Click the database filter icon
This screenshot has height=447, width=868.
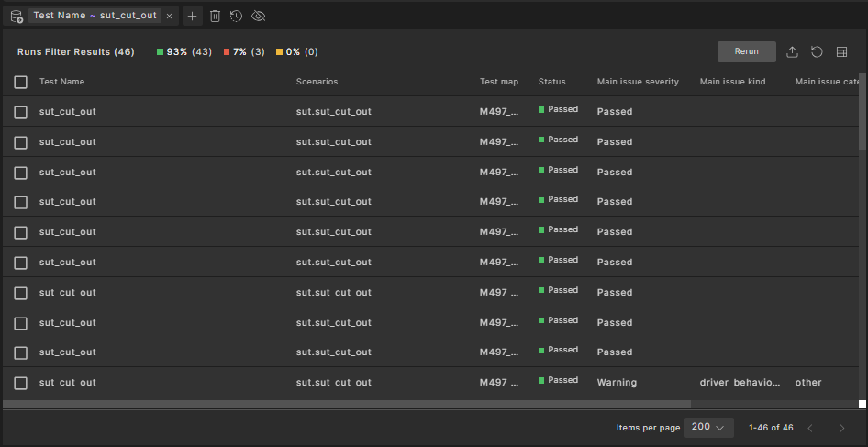[x=16, y=17]
